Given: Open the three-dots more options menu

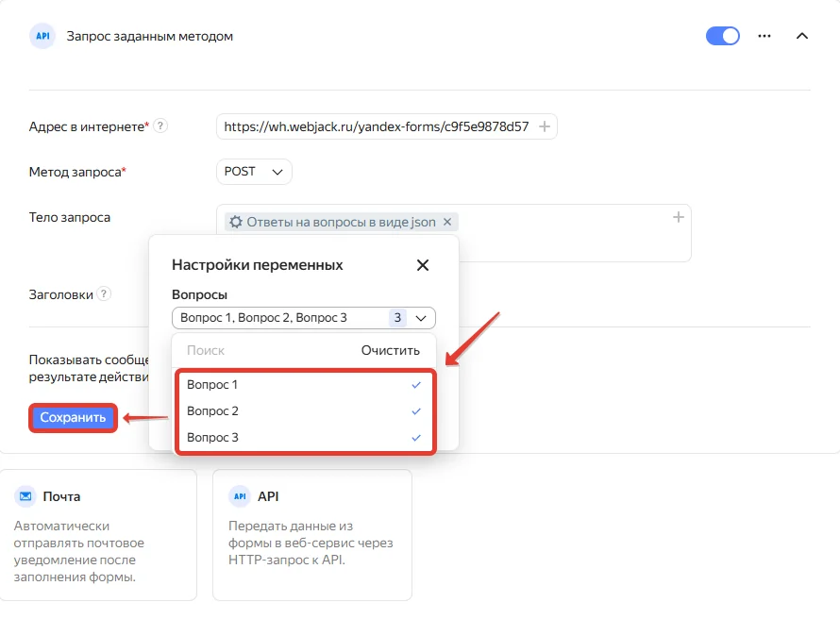Looking at the screenshot, I should point(764,36).
